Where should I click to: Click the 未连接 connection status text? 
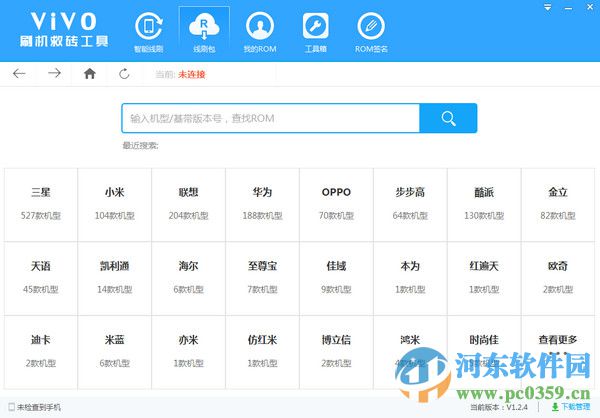[x=192, y=74]
